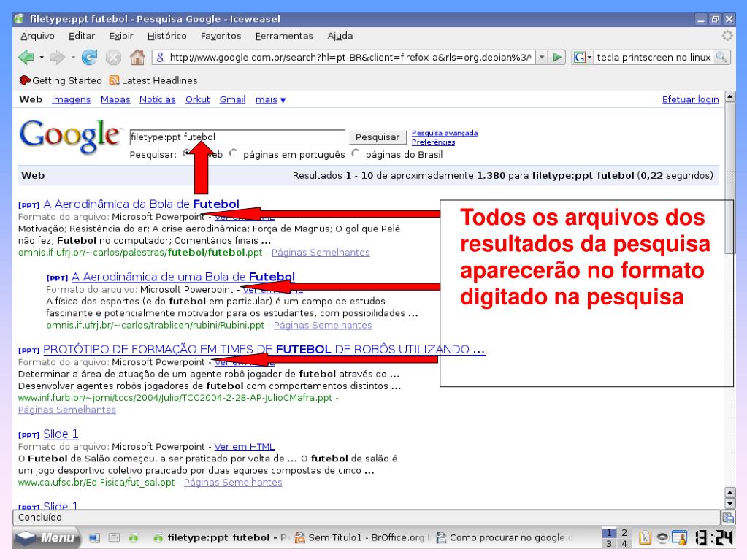Open the Home page icon
Viewport: 747px width, 560px height.
coord(137,58)
